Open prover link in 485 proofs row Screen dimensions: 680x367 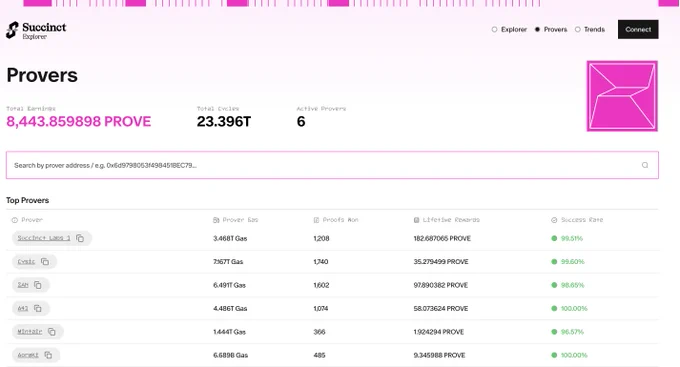[28, 355]
